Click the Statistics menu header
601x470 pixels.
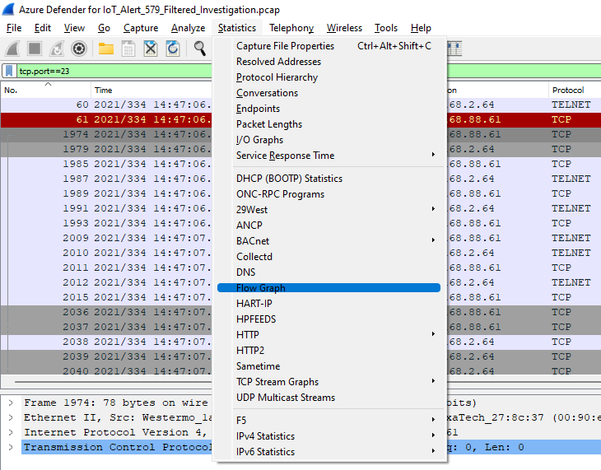tap(237, 28)
